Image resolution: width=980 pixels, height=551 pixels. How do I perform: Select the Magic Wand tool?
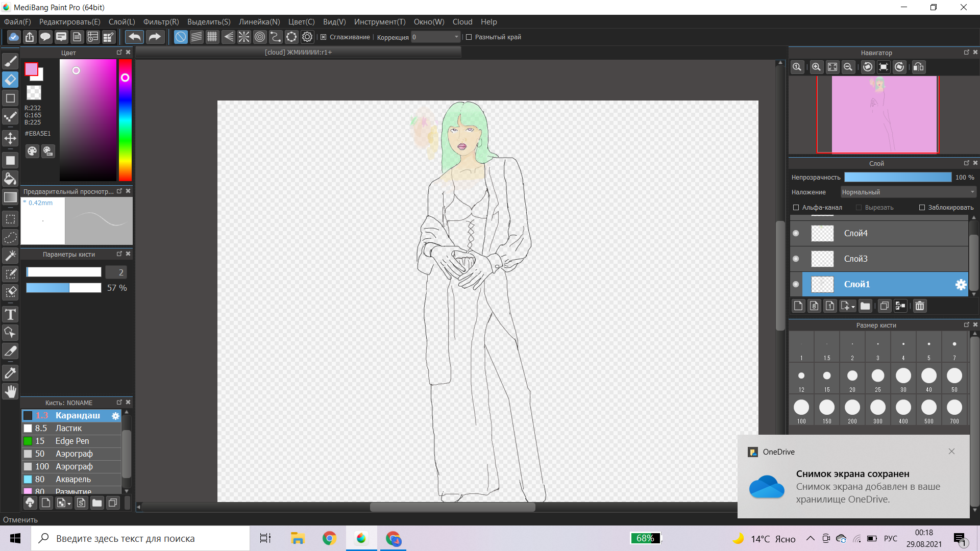coord(10,256)
